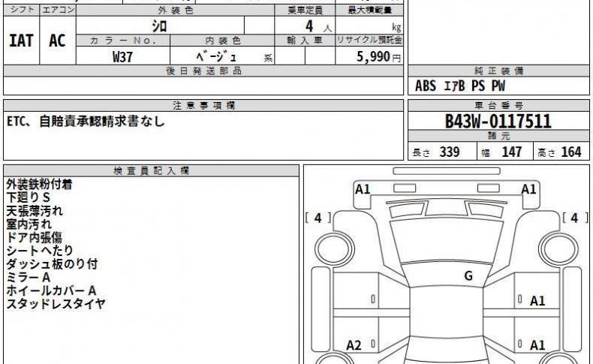Viewport: 593px width, 364px height.
Task: Click the G mark on the windshield
Action: [468, 276]
